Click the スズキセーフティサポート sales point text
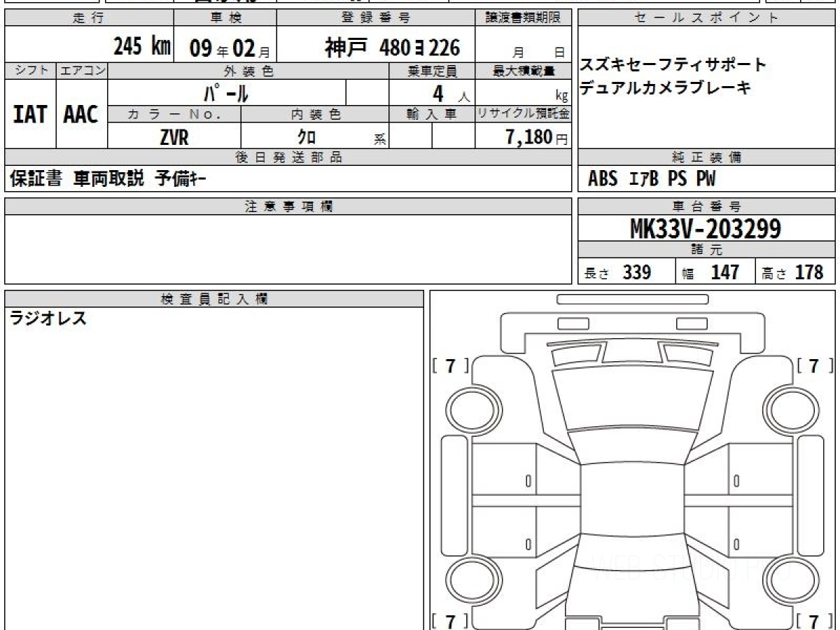 click(x=673, y=66)
